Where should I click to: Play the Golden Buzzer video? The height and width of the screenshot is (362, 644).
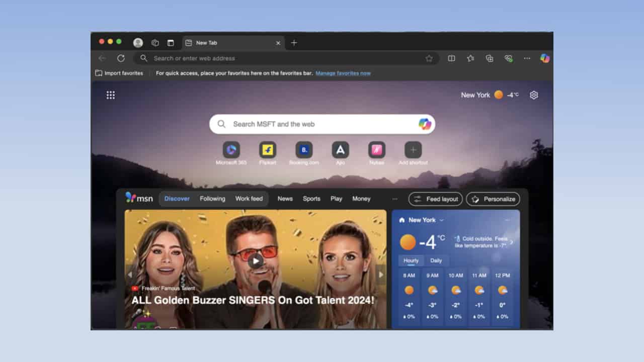(256, 260)
